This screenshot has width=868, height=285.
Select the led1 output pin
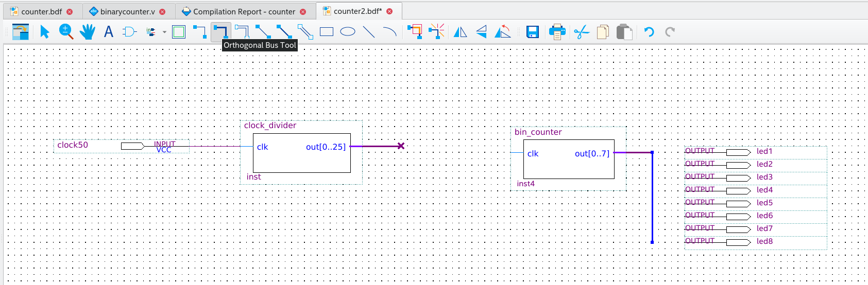coord(755,152)
